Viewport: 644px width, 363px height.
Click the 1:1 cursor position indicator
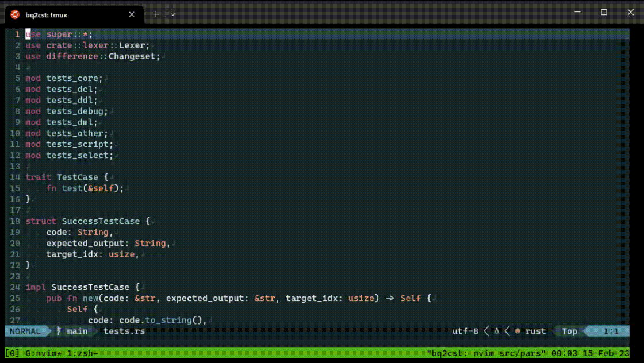pyautogui.click(x=611, y=331)
